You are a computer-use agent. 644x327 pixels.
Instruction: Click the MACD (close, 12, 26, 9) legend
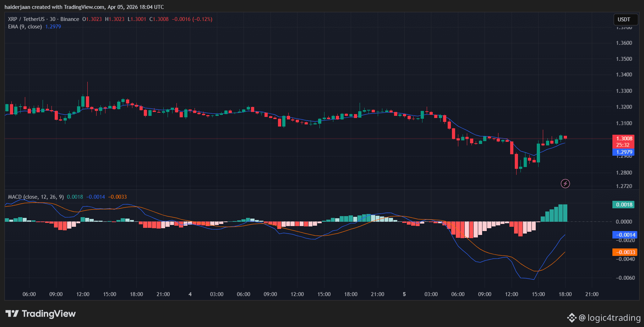point(36,197)
